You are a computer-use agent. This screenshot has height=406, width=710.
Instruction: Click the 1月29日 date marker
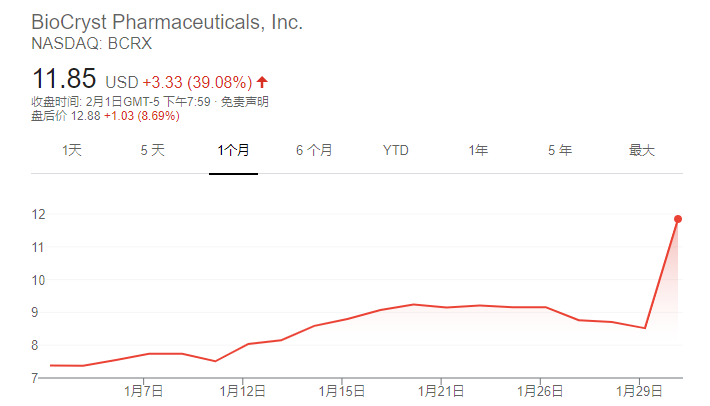636,389
